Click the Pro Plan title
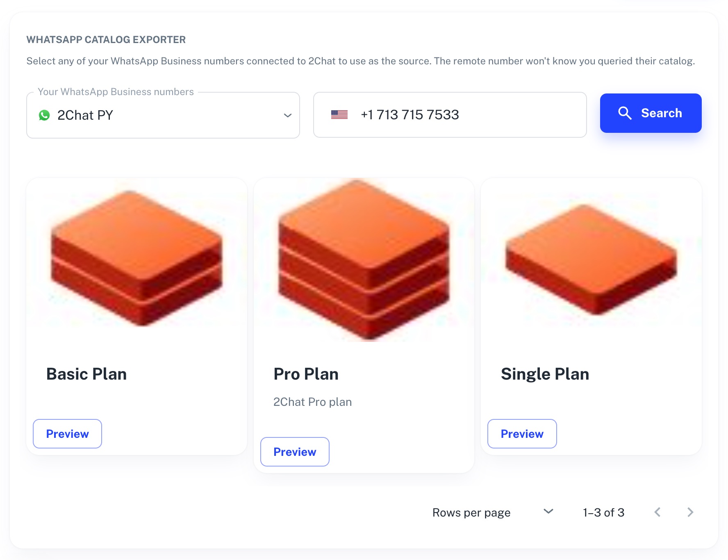This screenshot has height=560, width=728. (306, 374)
